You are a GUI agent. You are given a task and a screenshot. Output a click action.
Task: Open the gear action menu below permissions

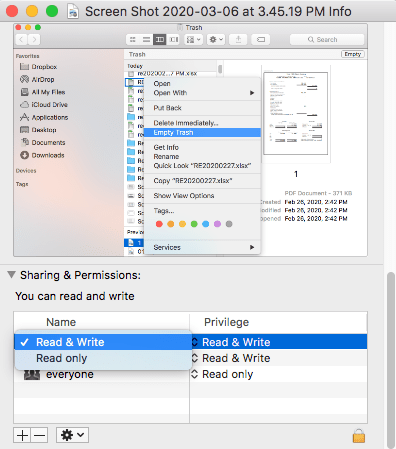(72, 435)
